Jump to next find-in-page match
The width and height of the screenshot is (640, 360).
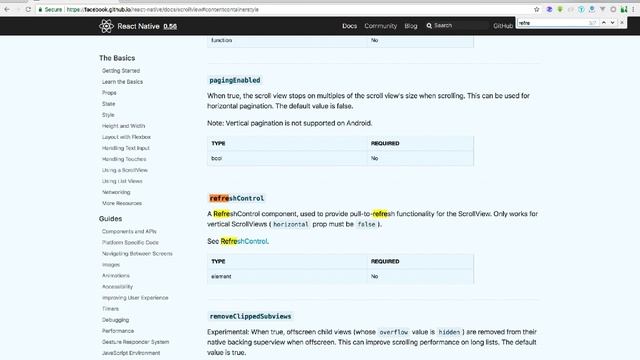(613, 23)
